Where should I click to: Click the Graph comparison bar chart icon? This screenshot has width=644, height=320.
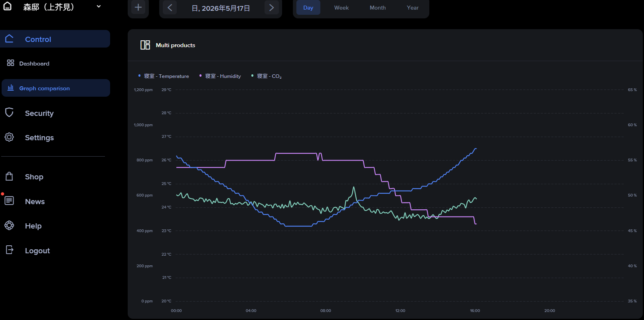click(10, 87)
